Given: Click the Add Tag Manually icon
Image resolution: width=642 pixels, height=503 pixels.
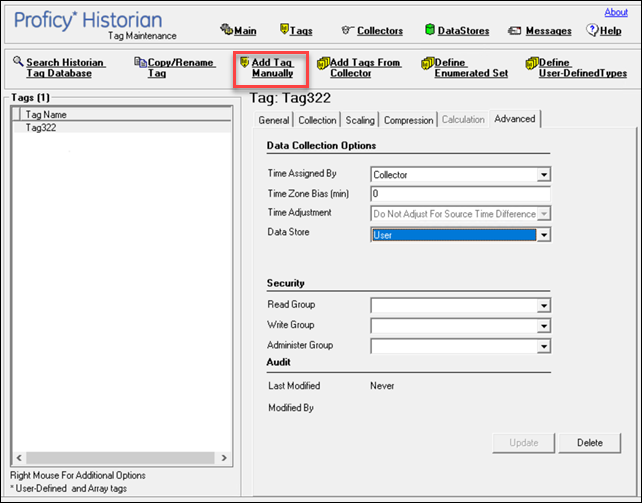Looking at the screenshot, I should coord(244,62).
